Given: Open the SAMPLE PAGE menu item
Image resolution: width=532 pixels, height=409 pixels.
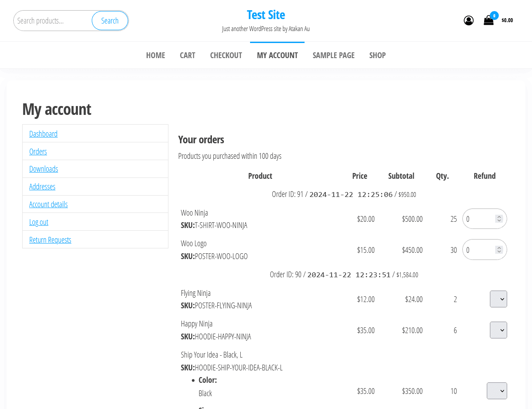Looking at the screenshot, I should coord(334,55).
